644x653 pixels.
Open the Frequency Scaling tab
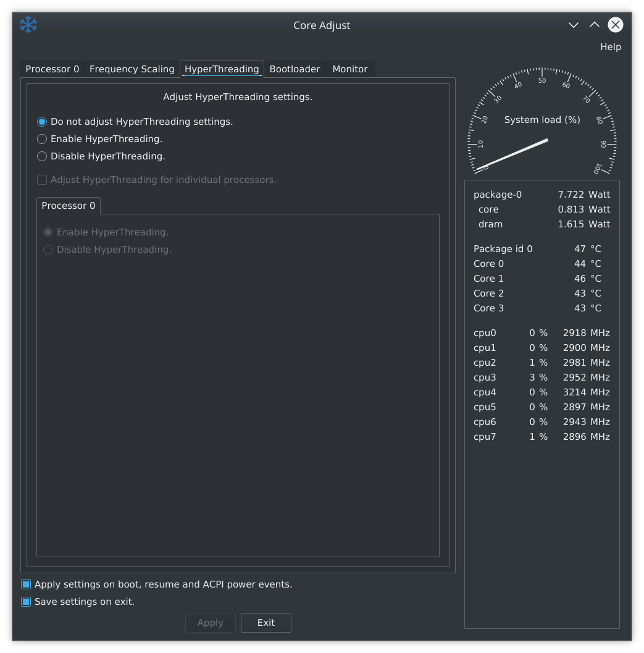132,69
